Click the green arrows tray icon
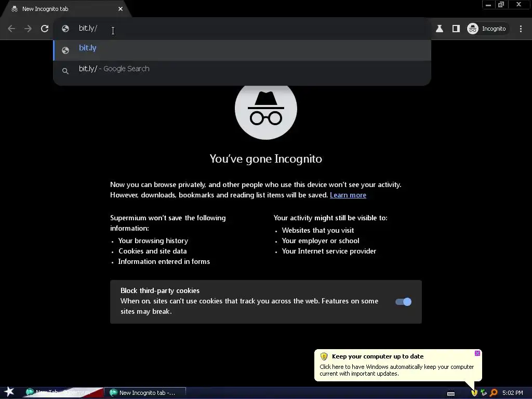The width and height of the screenshot is (532, 399). (x=484, y=393)
